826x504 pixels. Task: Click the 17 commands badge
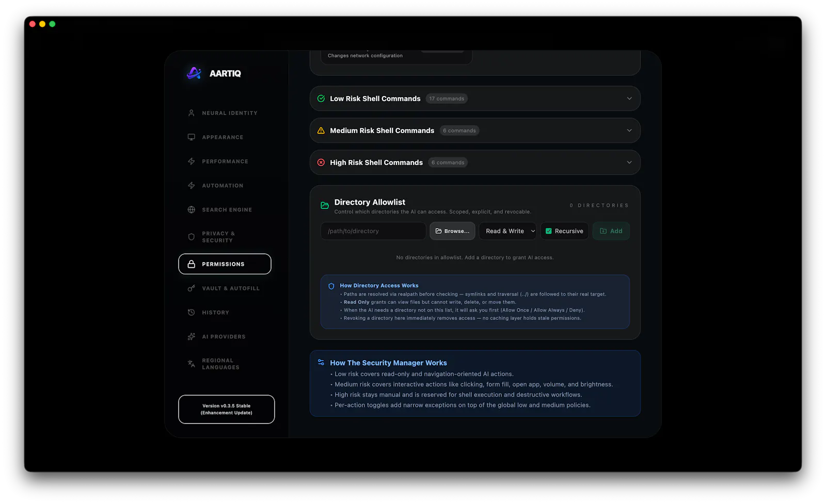pos(447,99)
